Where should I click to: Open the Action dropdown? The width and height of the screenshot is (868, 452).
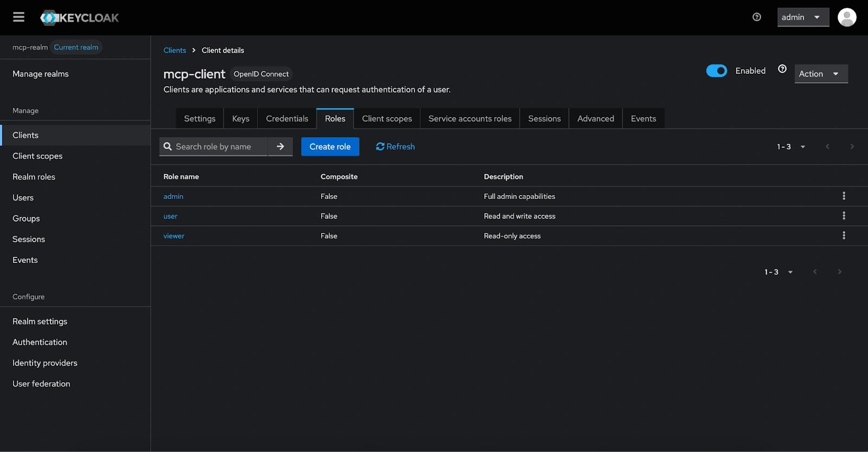tap(821, 74)
